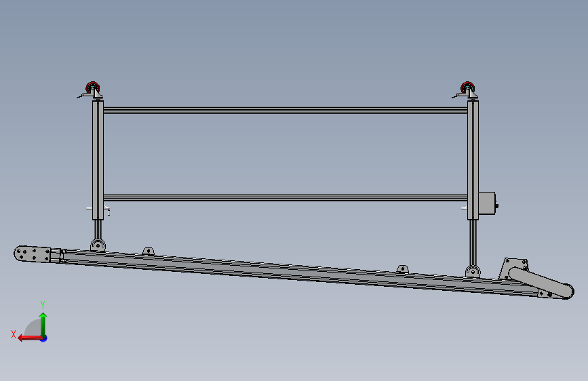Select the right vertical frame post
Image resolution: width=588 pixels, height=381 pixels.
pos(473,160)
